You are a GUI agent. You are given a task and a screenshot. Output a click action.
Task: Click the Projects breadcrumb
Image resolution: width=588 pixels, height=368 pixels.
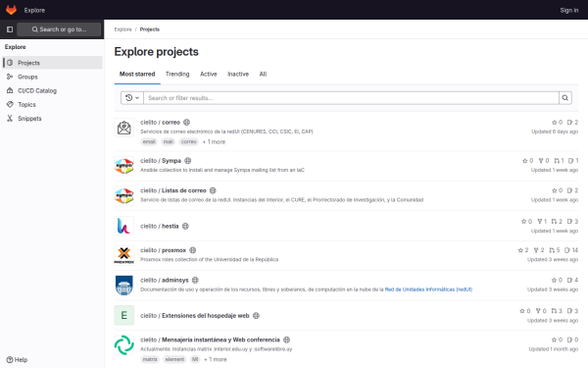click(x=150, y=29)
